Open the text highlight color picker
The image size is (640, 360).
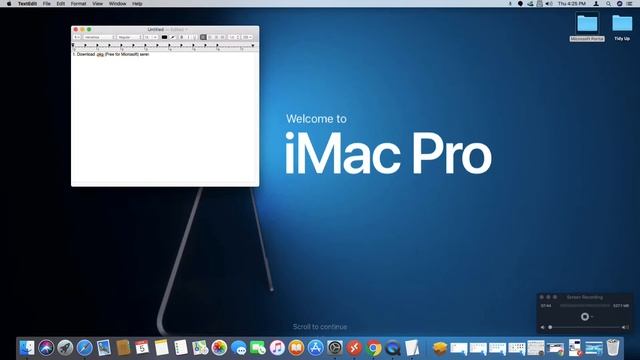(x=173, y=37)
